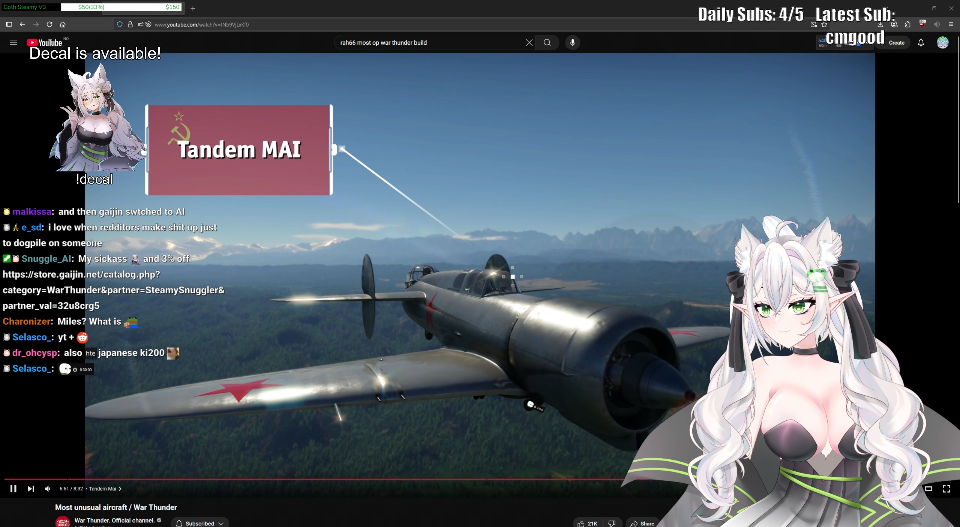Open the YouTube account avatar menu
This screenshot has width=960, height=527.
click(943, 42)
